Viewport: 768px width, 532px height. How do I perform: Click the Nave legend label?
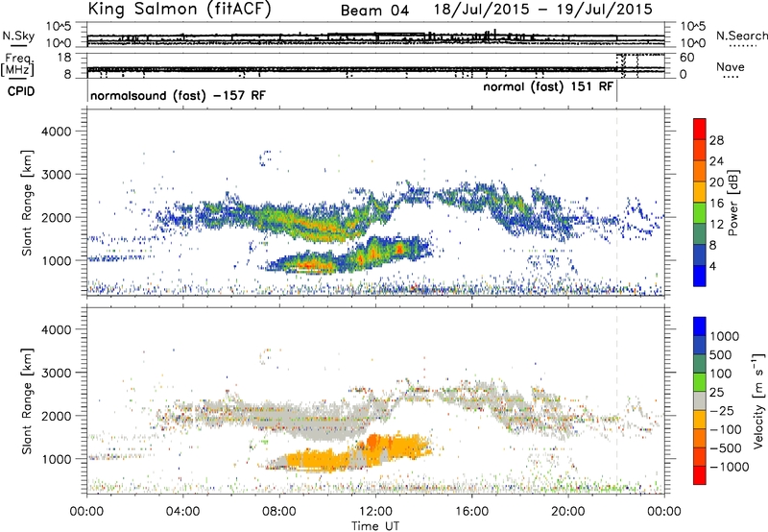(731, 67)
